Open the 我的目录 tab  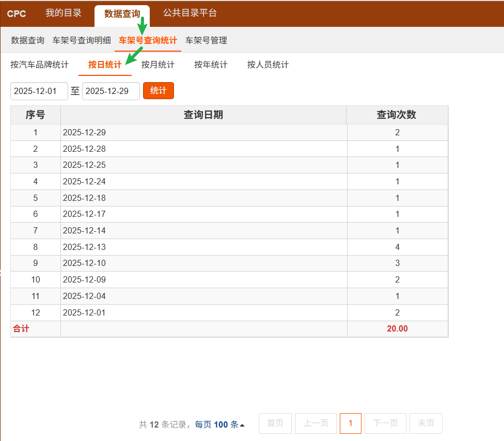64,13
